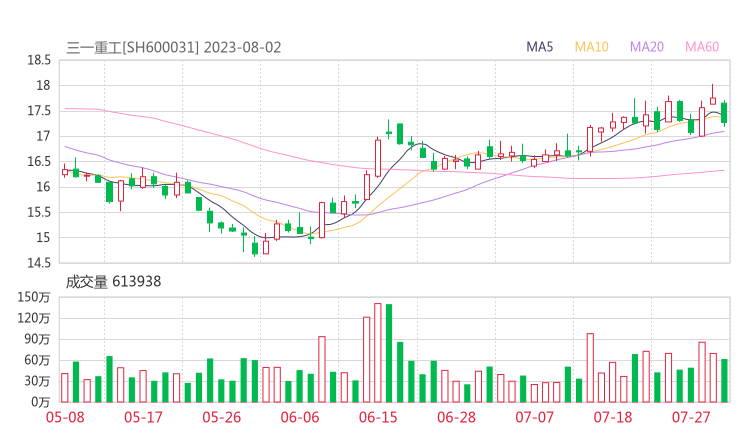Click the MA20 legend label

(x=647, y=47)
